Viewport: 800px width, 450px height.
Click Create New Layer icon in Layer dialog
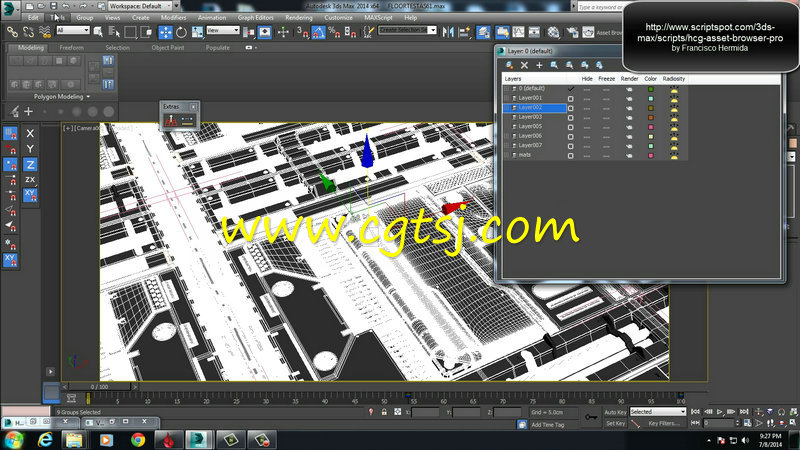coord(509,65)
